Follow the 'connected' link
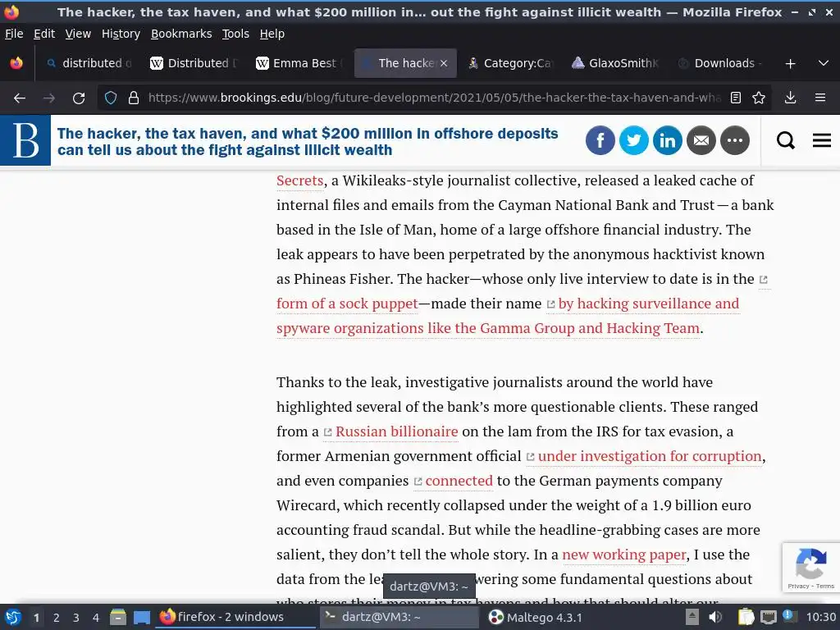Viewport: 840px width, 630px height. click(x=459, y=481)
